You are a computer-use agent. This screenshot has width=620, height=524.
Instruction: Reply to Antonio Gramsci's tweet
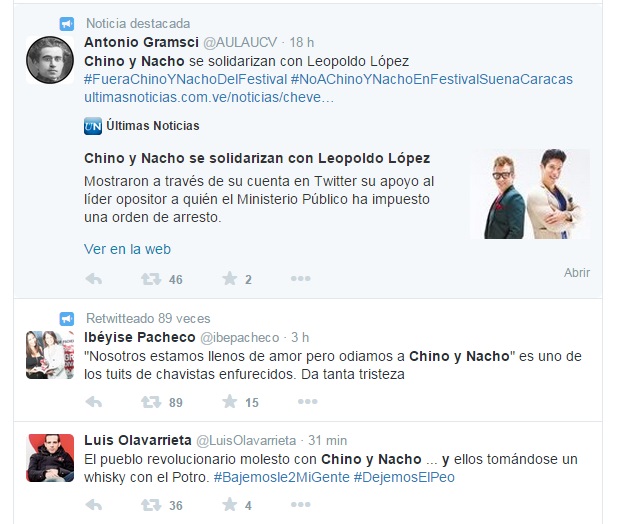tap(94, 279)
